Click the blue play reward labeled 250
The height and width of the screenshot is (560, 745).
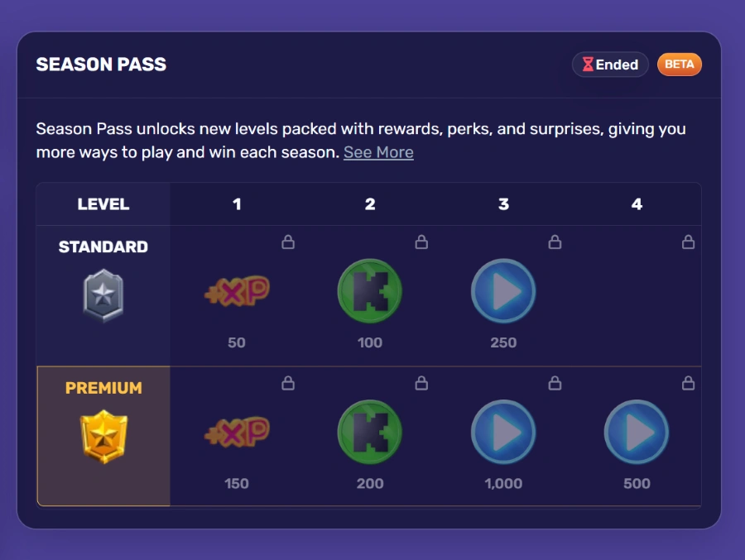[x=502, y=290]
